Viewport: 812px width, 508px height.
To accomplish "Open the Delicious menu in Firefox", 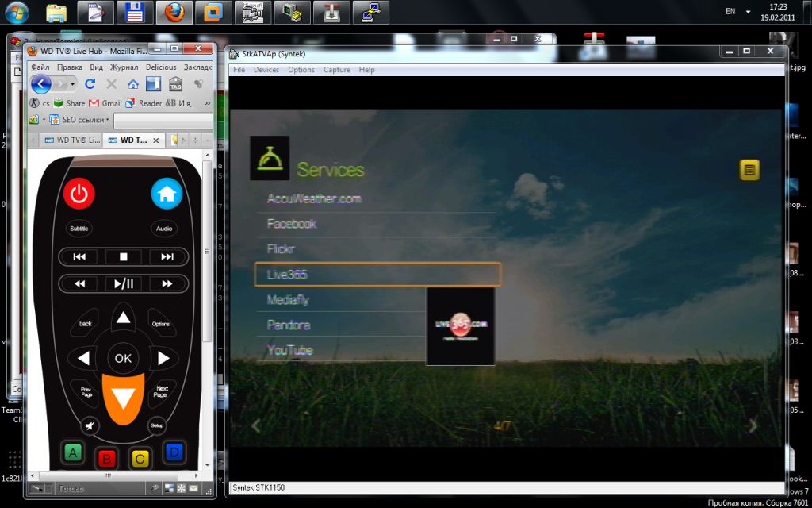I will pyautogui.click(x=161, y=67).
